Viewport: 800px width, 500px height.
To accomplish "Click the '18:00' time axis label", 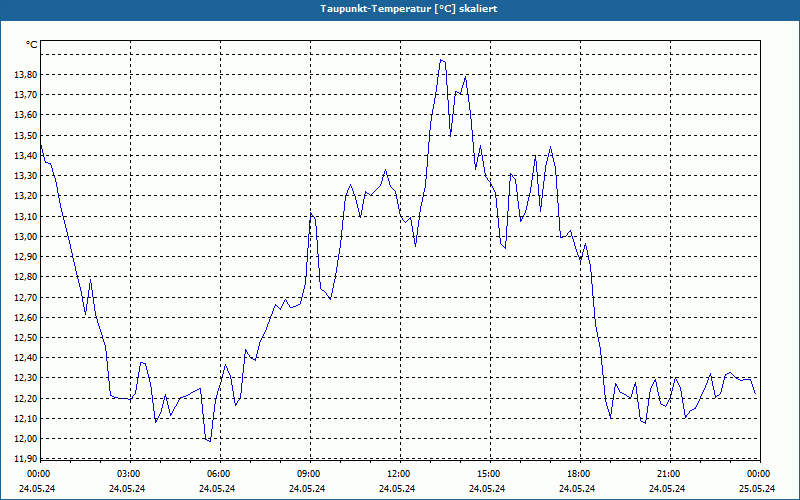I will pos(579,474).
